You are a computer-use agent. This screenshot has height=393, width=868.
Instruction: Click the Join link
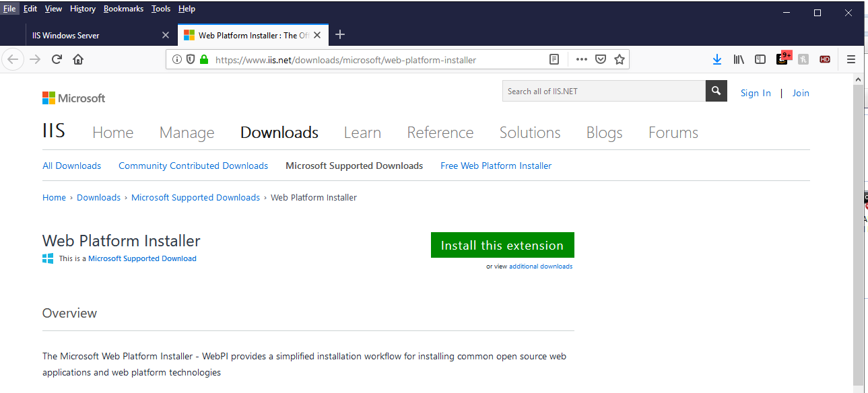801,93
